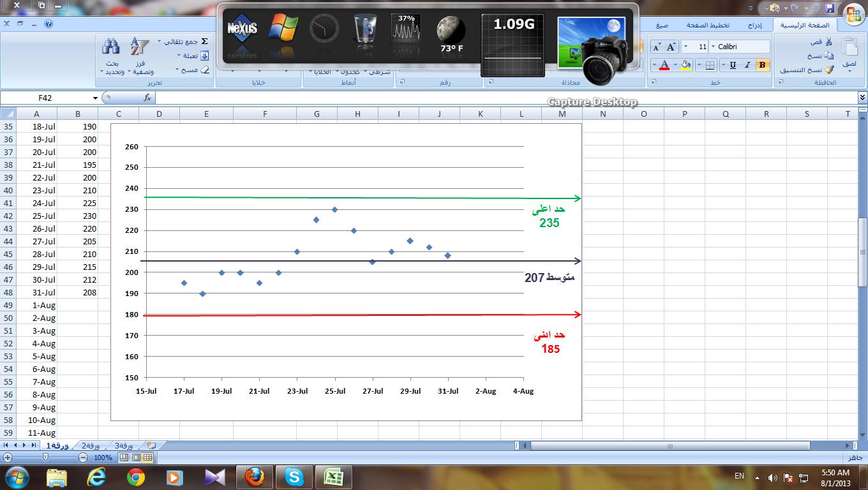Click the Copy icon in the clipboard group
Image resolution: width=868 pixels, height=490 pixels.
tap(829, 56)
